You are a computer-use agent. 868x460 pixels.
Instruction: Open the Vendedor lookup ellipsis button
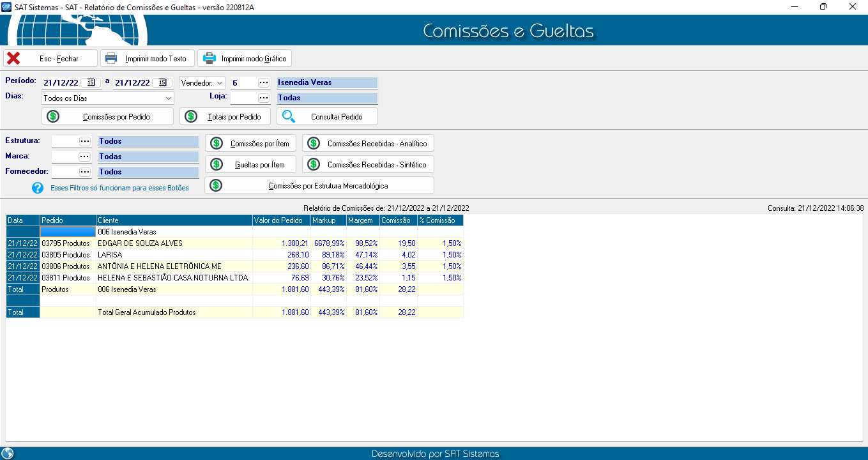(x=264, y=82)
